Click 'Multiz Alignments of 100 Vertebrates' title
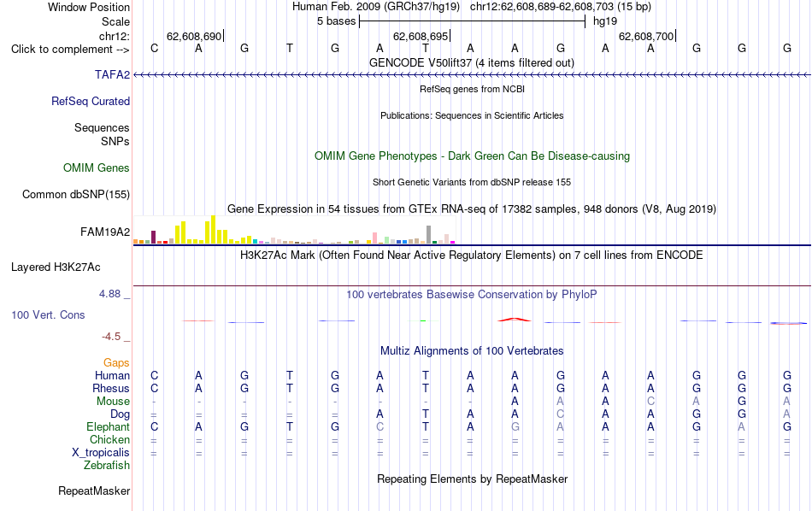This screenshot has width=812, height=511. click(472, 351)
